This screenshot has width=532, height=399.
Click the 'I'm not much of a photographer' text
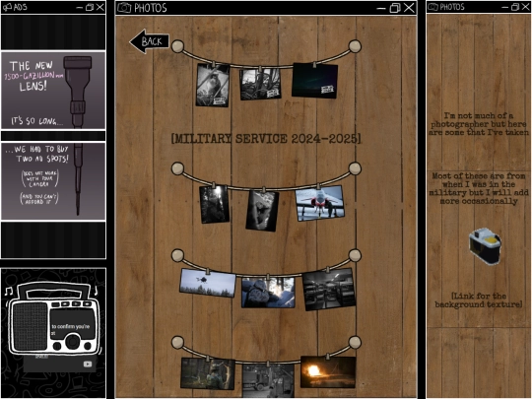coord(479,124)
